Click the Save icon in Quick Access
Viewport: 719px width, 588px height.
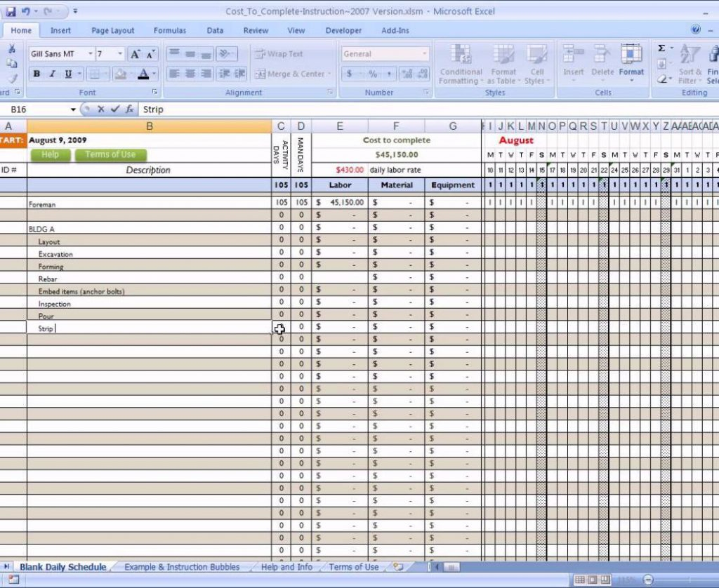[11, 11]
